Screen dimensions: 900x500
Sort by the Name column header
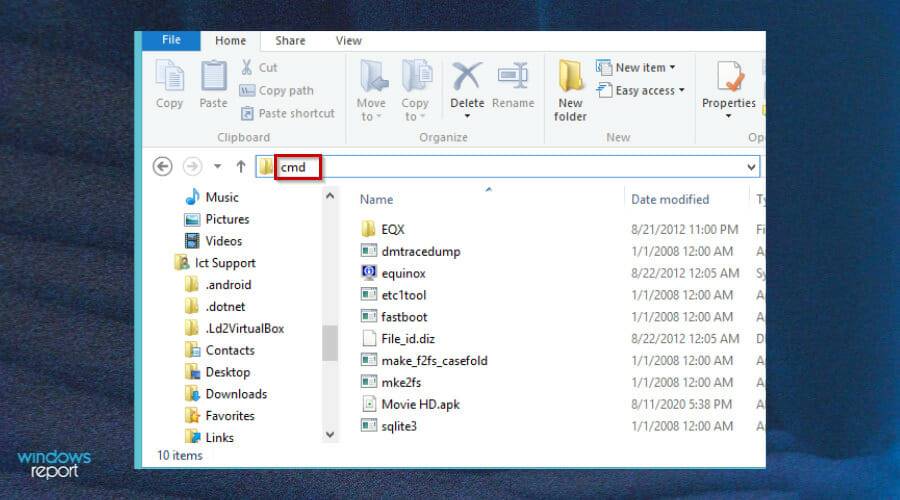[377, 200]
